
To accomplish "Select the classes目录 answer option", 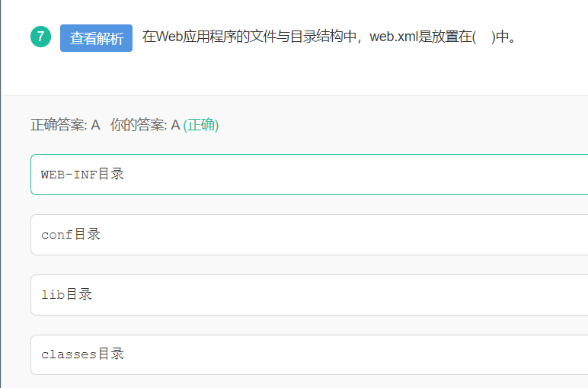I will pyautogui.click(x=309, y=354).
